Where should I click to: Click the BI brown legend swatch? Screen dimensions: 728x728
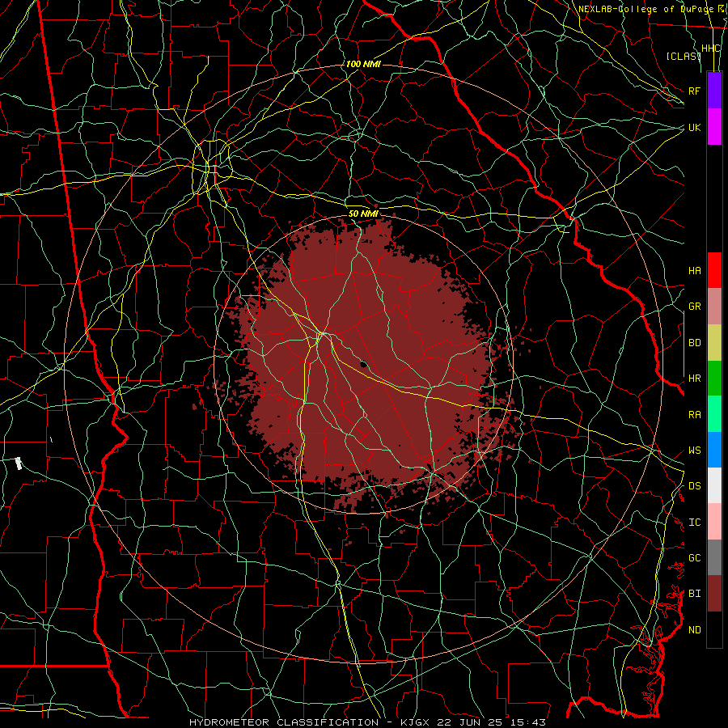coord(714,594)
